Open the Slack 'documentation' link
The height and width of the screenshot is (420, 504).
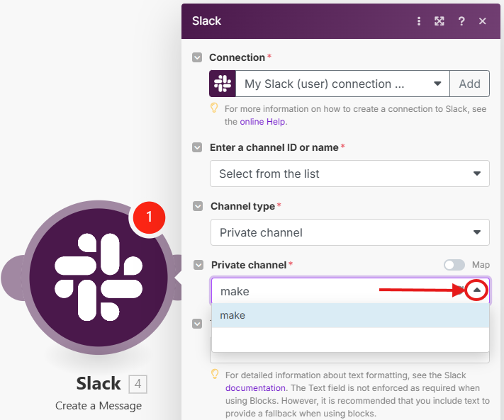click(256, 388)
